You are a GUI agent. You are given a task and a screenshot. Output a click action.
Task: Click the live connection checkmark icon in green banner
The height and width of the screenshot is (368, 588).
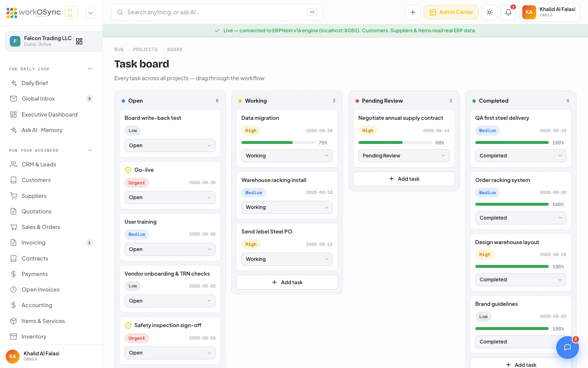217,31
